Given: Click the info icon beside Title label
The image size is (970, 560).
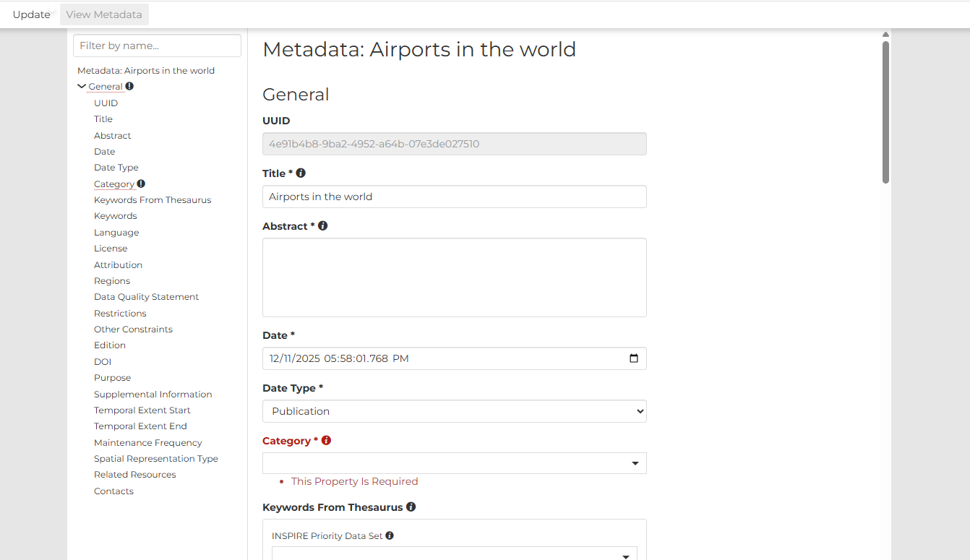Looking at the screenshot, I should click(x=301, y=173).
